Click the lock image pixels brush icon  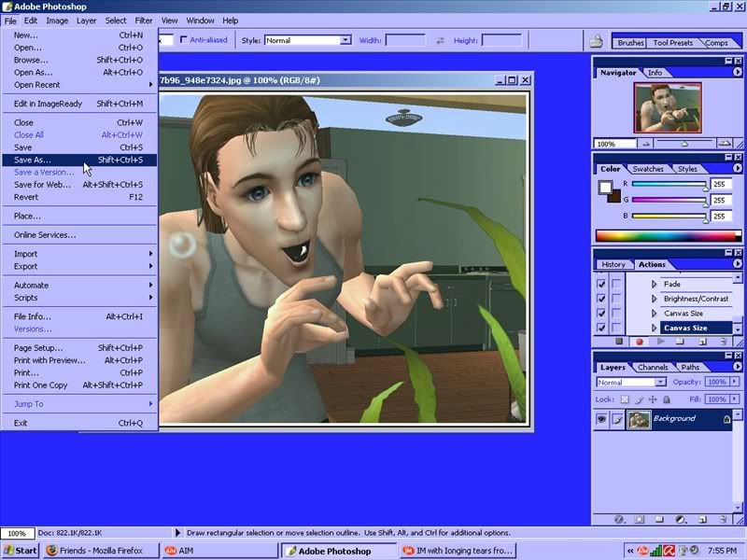[639, 399]
